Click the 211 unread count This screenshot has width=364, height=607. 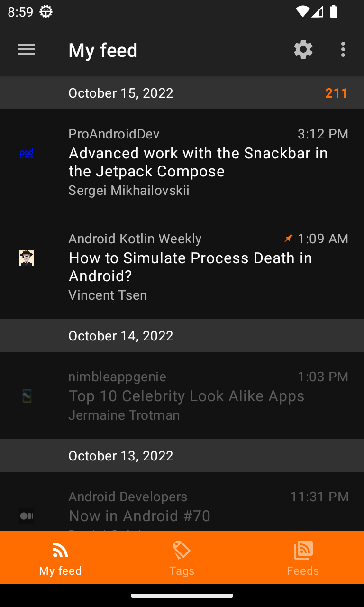[337, 93]
